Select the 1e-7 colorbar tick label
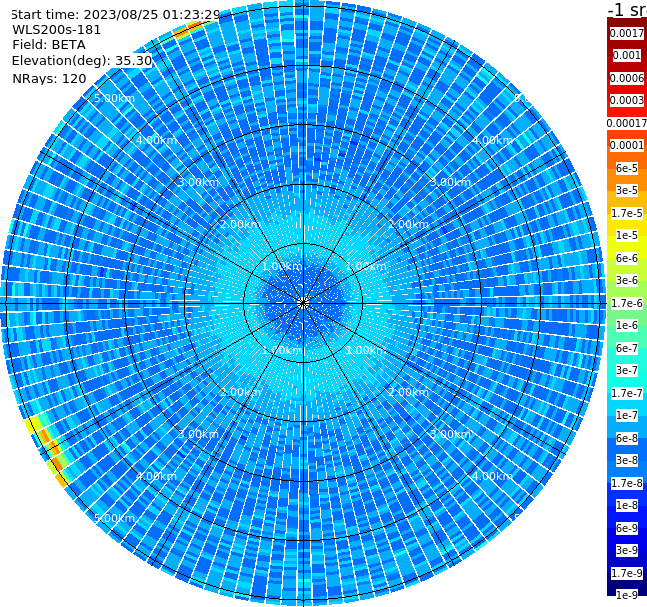 click(x=627, y=415)
